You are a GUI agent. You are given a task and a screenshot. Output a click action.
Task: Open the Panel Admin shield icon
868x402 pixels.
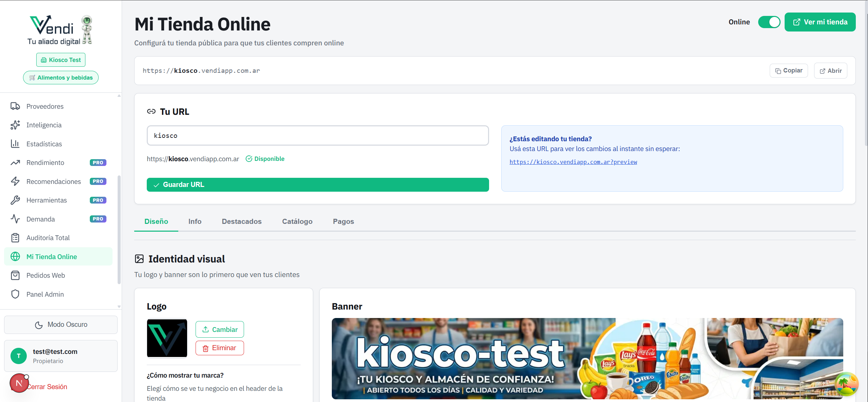[x=15, y=294]
